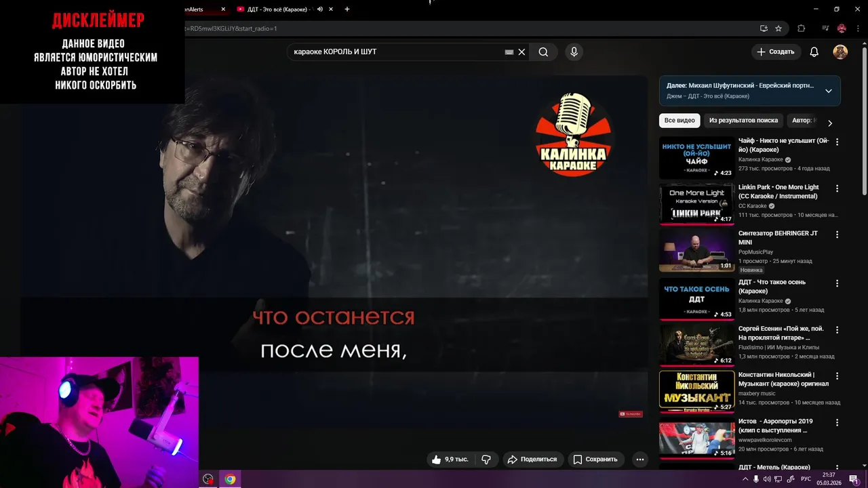
Task: Switch to the ДДТ - Это всё (Караоке) tab
Action: coord(278,9)
